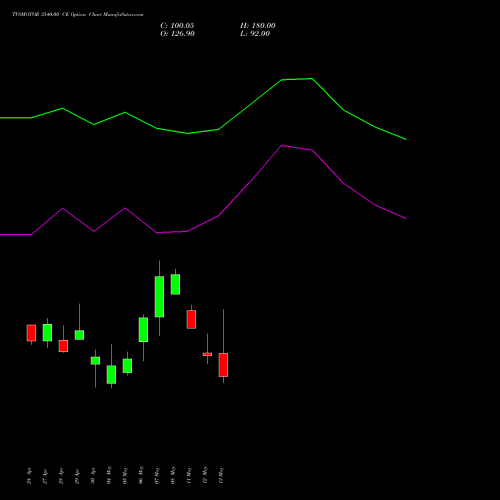This screenshot has height=500, width=500.
Task: Click the peak of the green indicator line
Action: click(312, 79)
